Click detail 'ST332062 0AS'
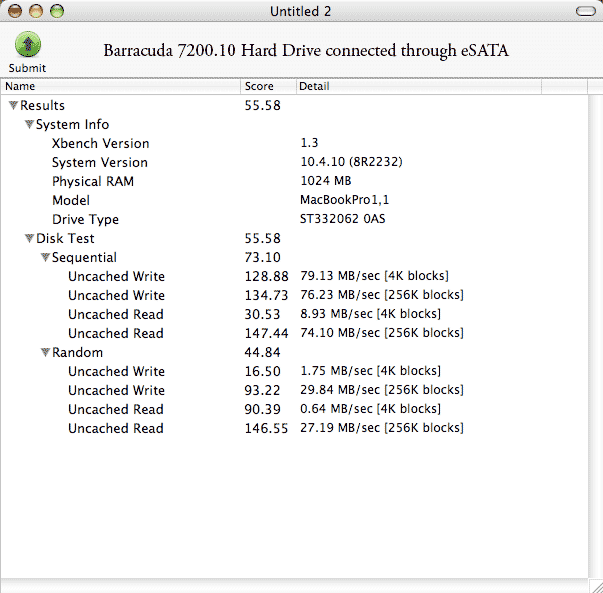This screenshot has height=593, width=603. coord(343,219)
